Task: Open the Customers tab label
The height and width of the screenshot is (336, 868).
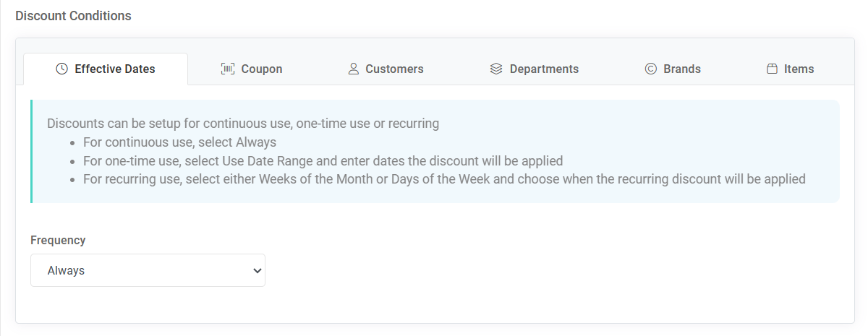Action: (x=394, y=69)
